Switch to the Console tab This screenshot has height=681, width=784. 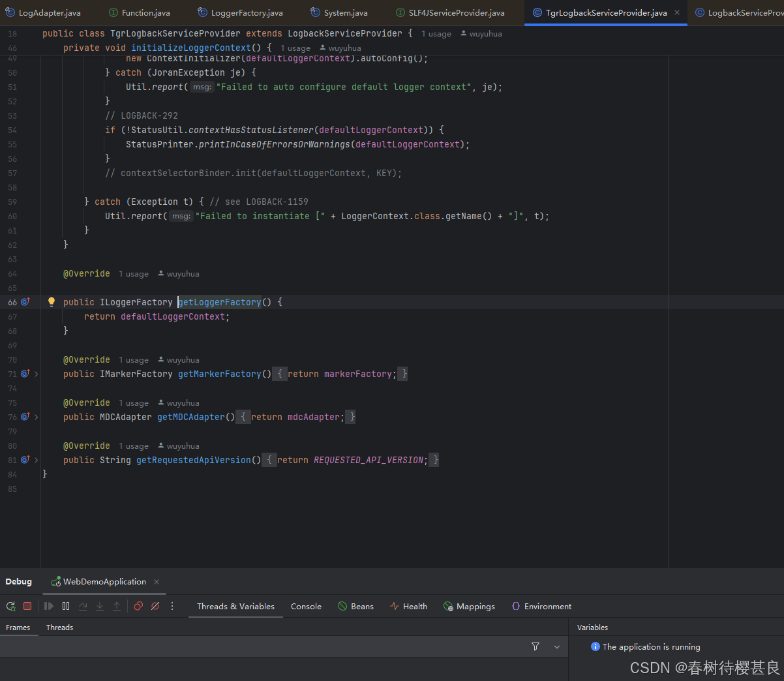(306, 606)
